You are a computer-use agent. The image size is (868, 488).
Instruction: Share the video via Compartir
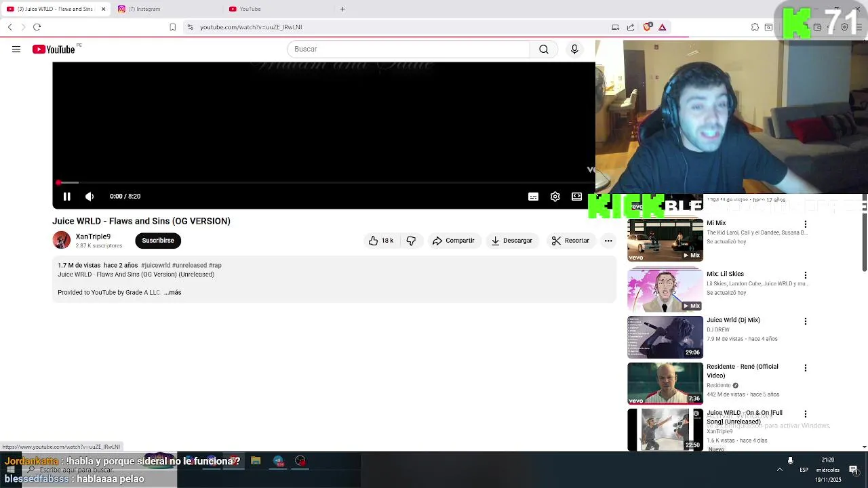(453, 241)
